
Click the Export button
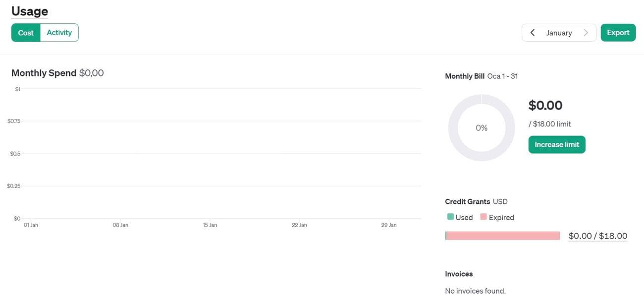pos(618,32)
